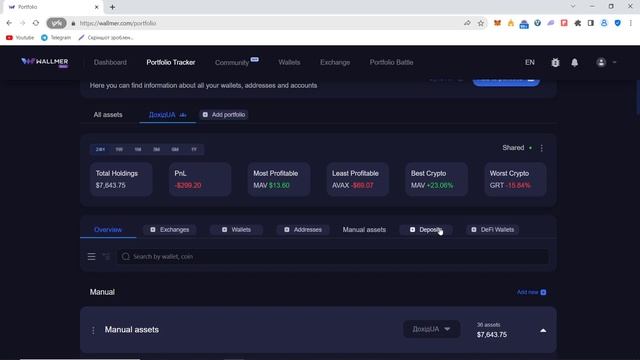
Task: Click the blue shield extension icon
Action: pos(618,23)
